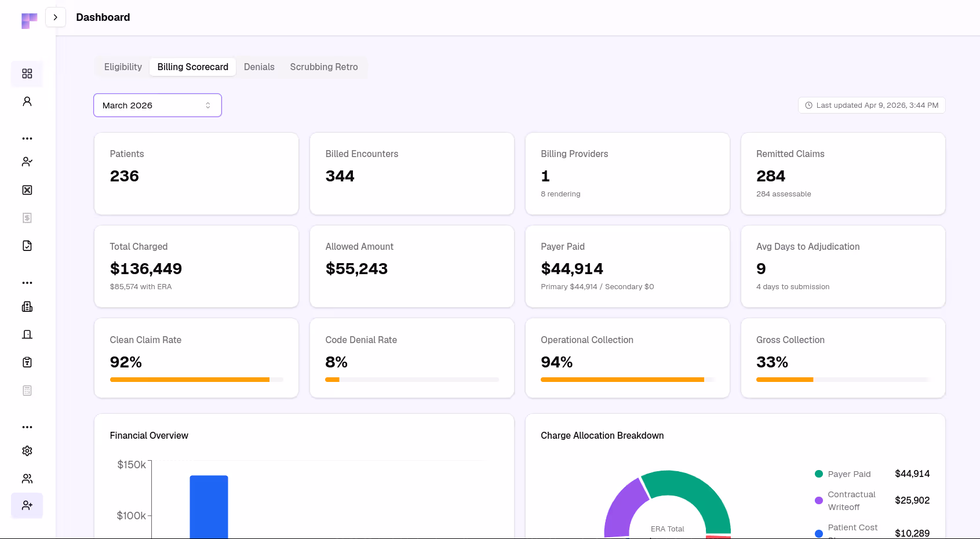Select the settings gear icon
Image resolution: width=980 pixels, height=539 pixels.
[x=27, y=451]
